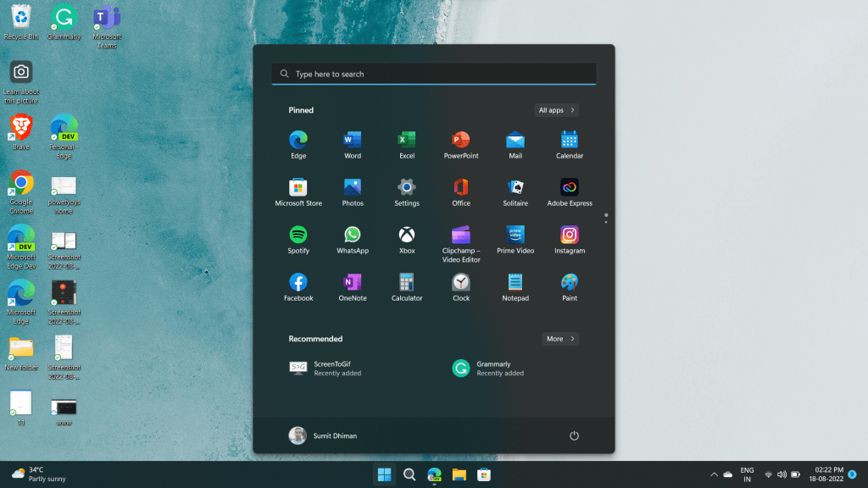Select the New folder desktop icon

[21, 353]
